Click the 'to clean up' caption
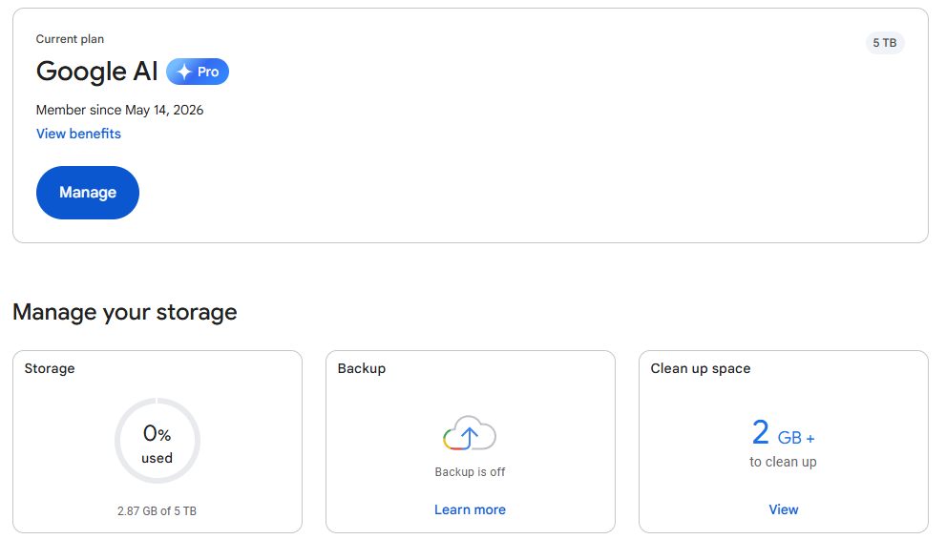 point(783,462)
